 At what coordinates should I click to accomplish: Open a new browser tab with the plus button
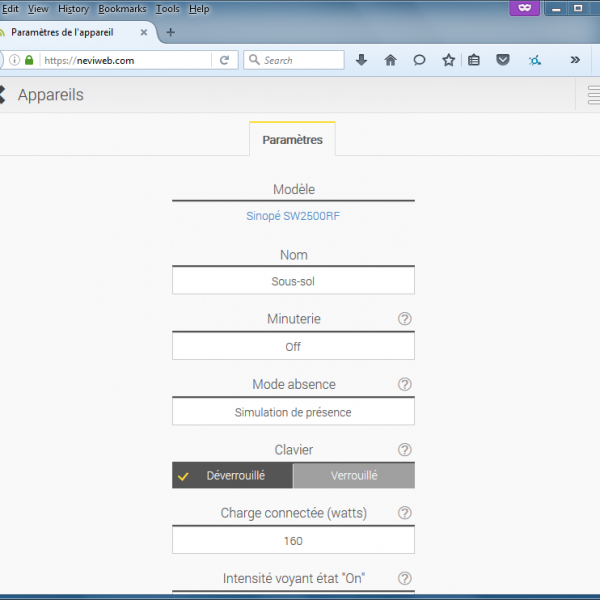pyautogui.click(x=170, y=32)
